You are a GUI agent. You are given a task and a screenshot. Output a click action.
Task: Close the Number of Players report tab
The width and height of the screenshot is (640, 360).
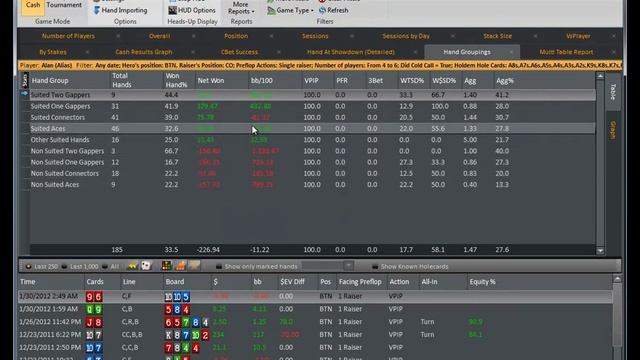(x=118, y=36)
